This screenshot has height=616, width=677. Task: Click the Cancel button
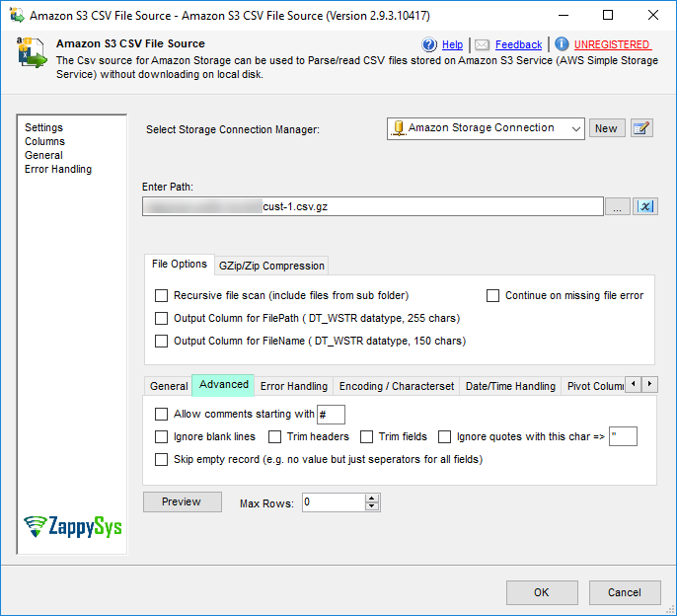625,592
